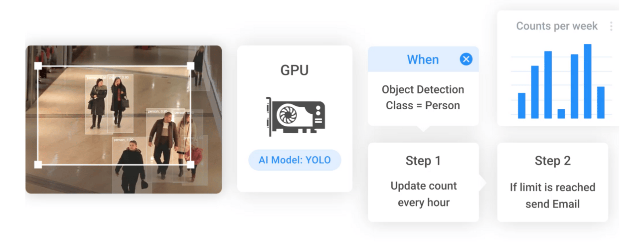Click the bottom-right crop handle on video
The width and height of the screenshot is (644, 246).
tap(190, 164)
